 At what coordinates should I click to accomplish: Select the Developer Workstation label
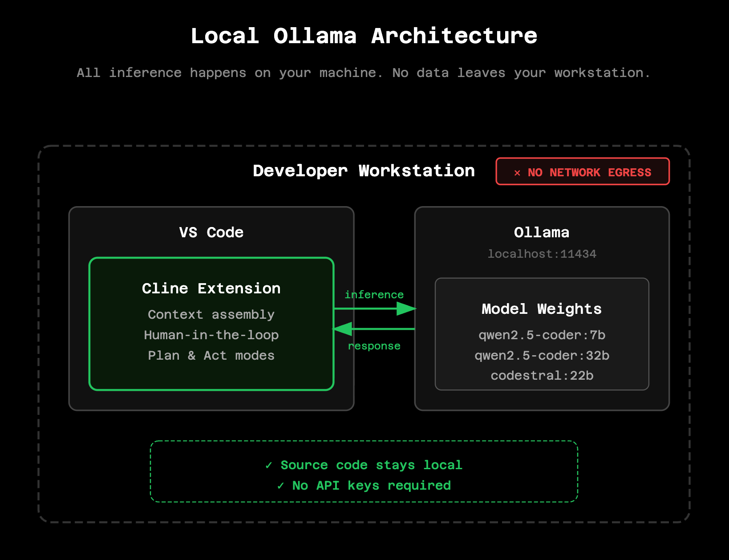(364, 171)
